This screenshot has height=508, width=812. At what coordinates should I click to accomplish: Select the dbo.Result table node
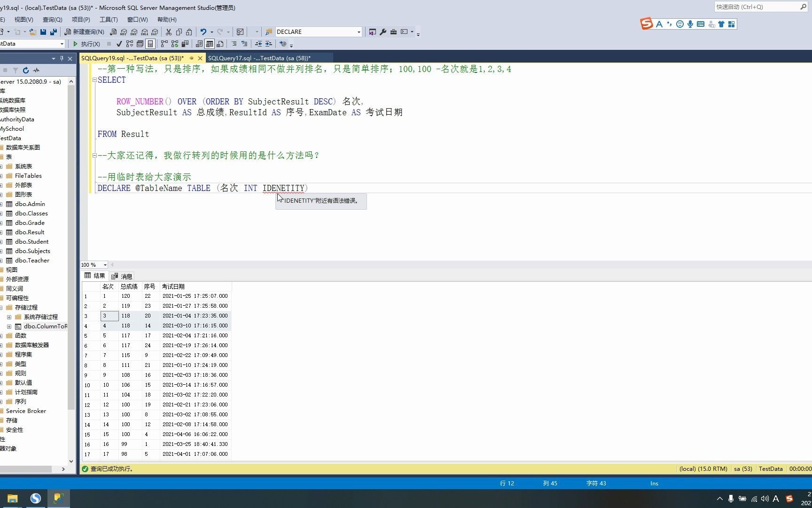(x=30, y=232)
